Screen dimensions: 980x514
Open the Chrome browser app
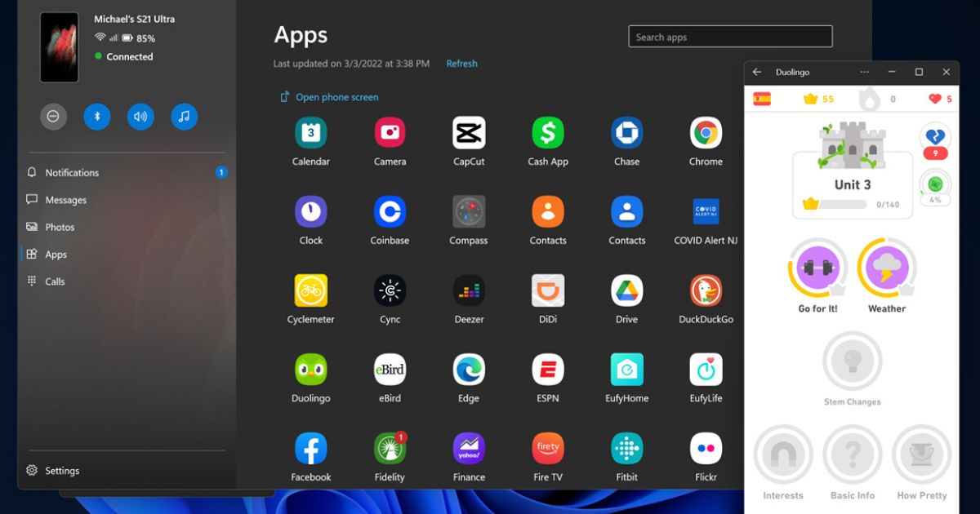(706, 133)
